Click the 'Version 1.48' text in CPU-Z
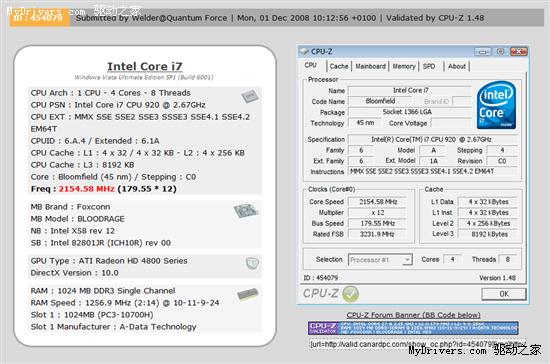Viewport: 550px width, 364px height. (497, 278)
